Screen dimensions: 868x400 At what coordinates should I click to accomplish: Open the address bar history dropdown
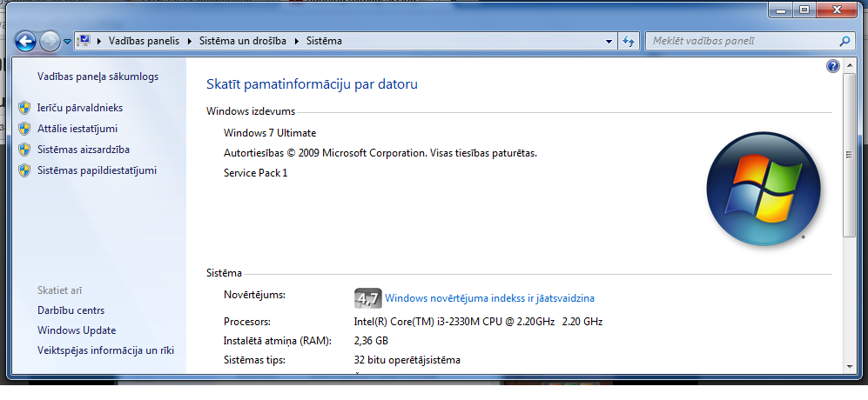609,42
